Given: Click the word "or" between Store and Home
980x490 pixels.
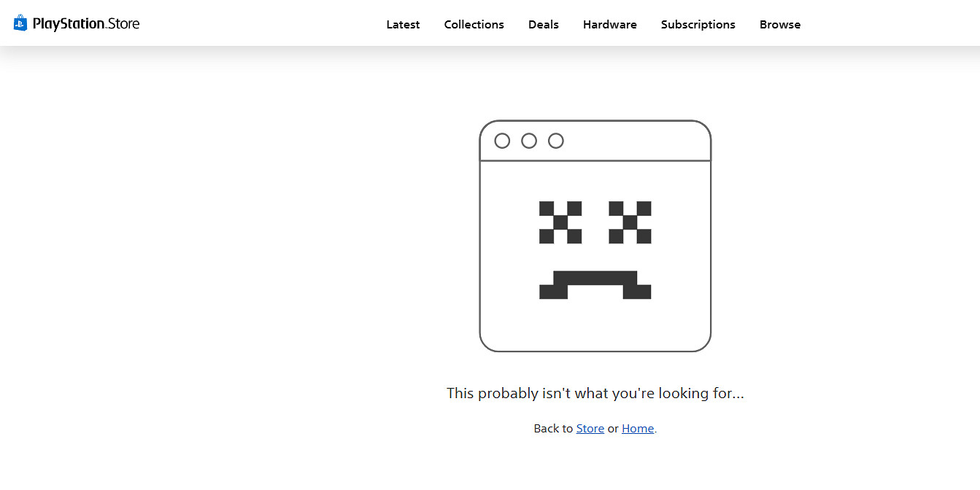Looking at the screenshot, I should coord(613,429).
